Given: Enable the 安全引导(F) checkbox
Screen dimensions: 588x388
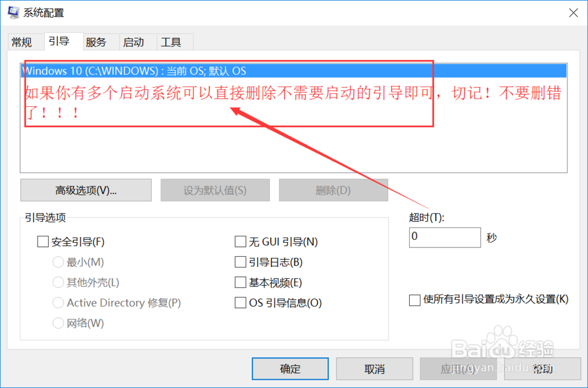Looking at the screenshot, I should (43, 242).
